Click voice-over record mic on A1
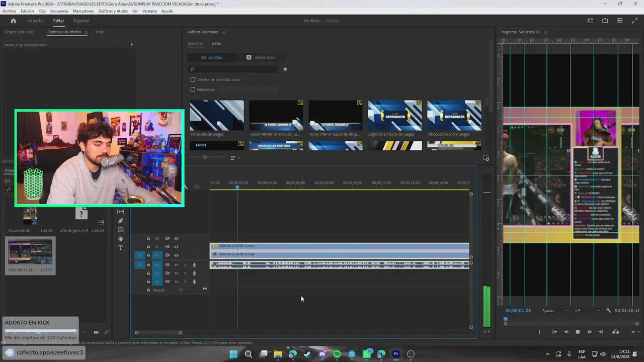 click(194, 265)
